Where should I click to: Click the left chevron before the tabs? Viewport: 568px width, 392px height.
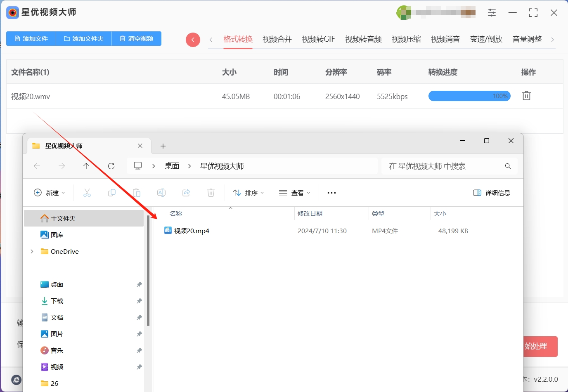pyautogui.click(x=211, y=40)
